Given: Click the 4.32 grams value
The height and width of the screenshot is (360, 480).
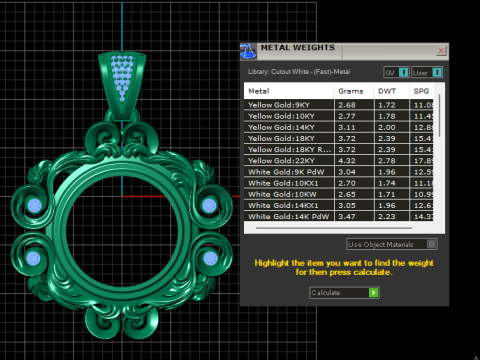Looking at the screenshot, I should pos(347,161).
